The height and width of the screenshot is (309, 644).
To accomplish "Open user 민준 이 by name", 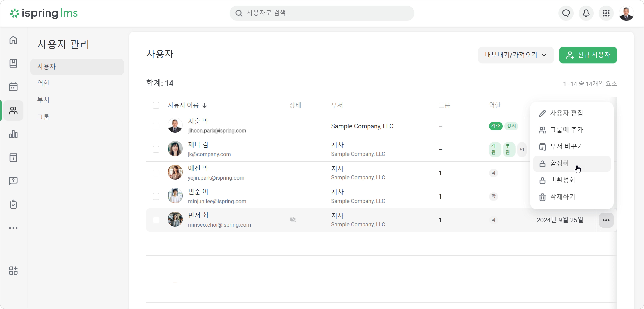I will pos(198,192).
